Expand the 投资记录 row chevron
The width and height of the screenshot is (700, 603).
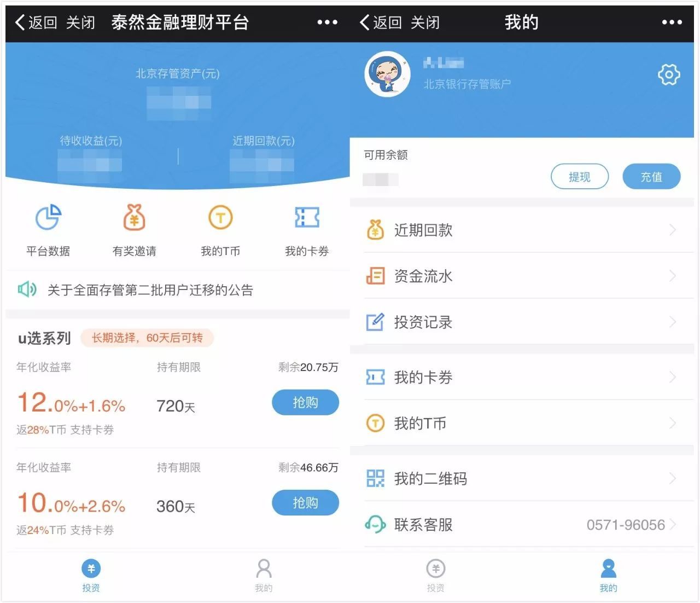coord(674,322)
